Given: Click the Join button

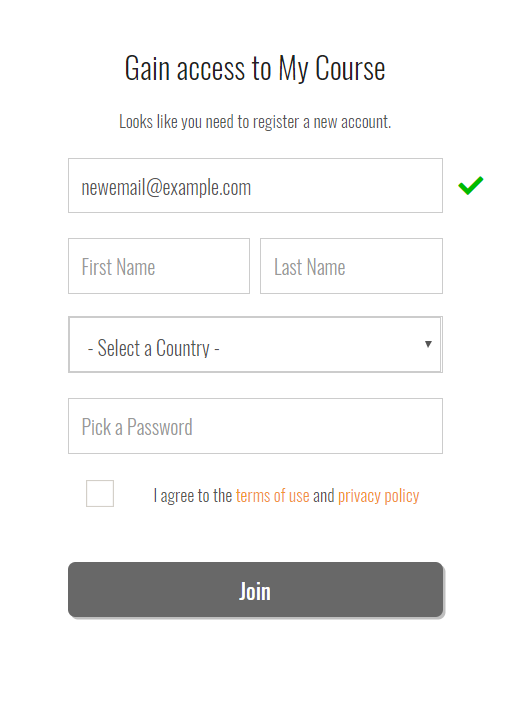Looking at the screenshot, I should pyautogui.click(x=255, y=590).
